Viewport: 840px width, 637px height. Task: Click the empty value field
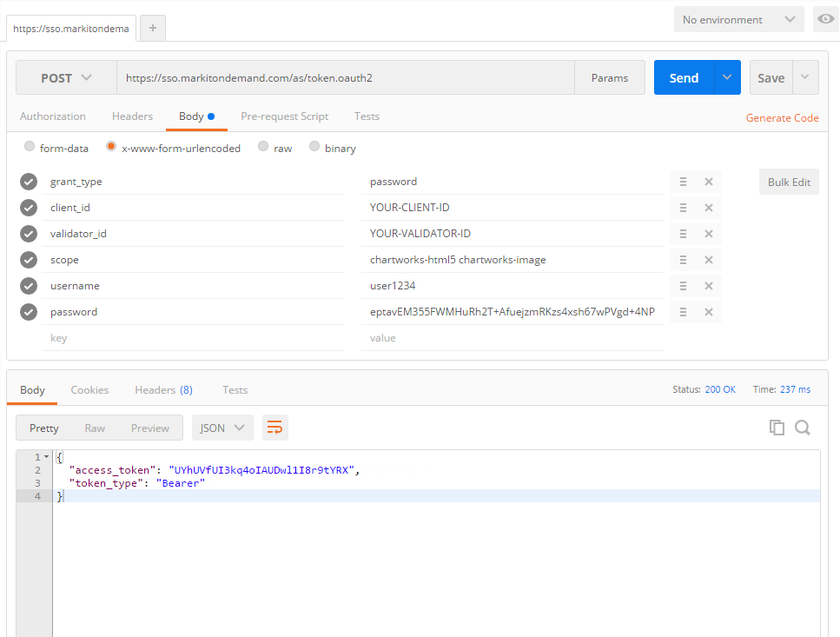513,338
